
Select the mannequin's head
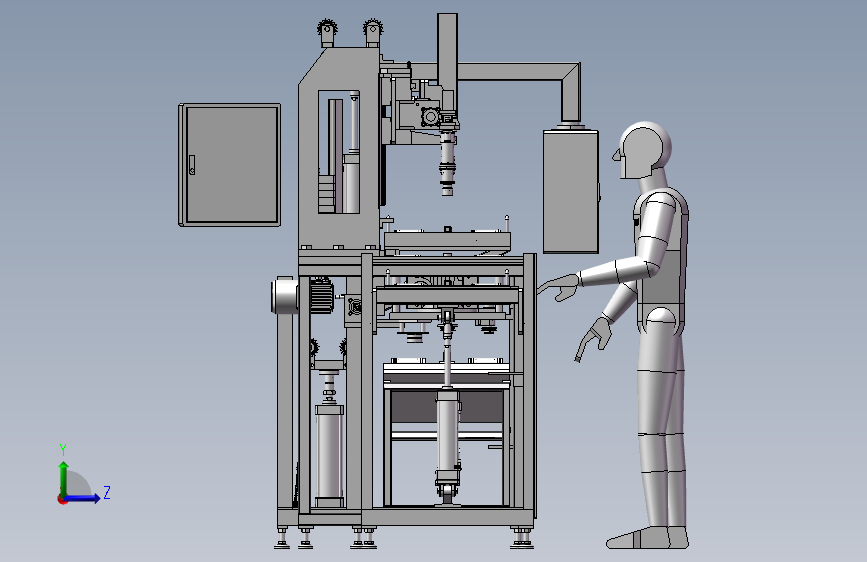pos(642,150)
